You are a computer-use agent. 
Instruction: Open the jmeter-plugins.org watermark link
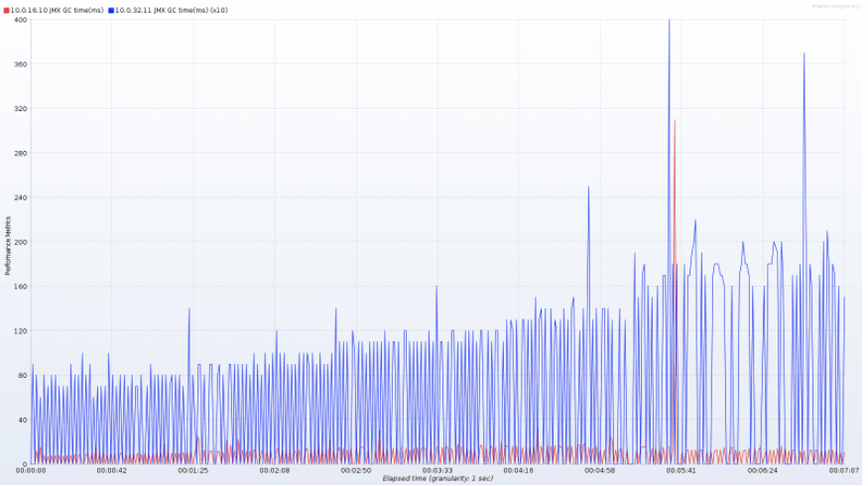[835, 6]
